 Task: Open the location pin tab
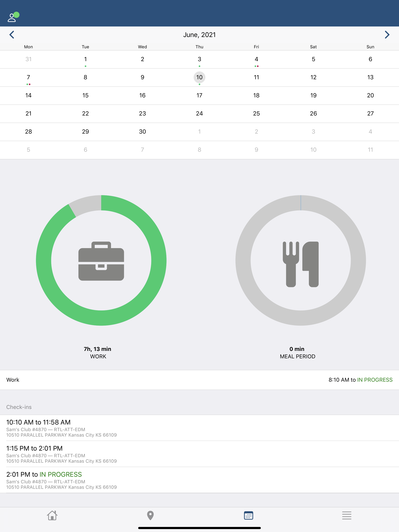(150, 515)
